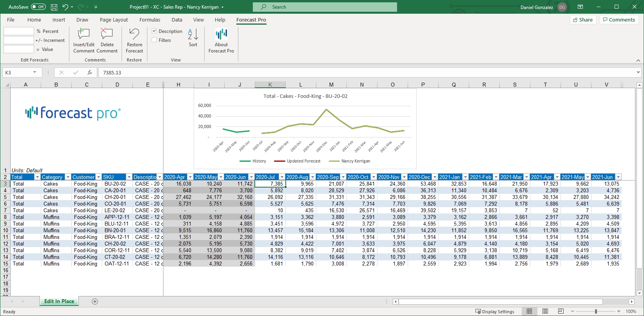Open About Forecast Pro

[221, 41]
